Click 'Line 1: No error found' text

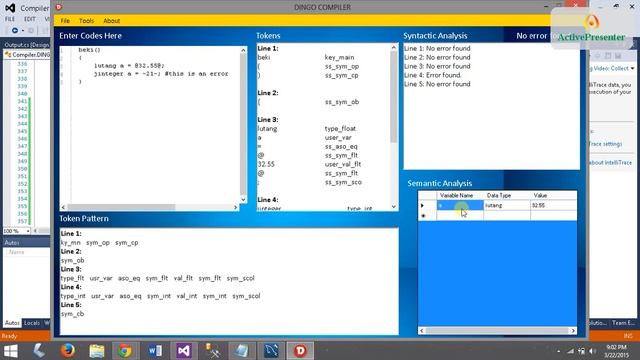point(437,48)
